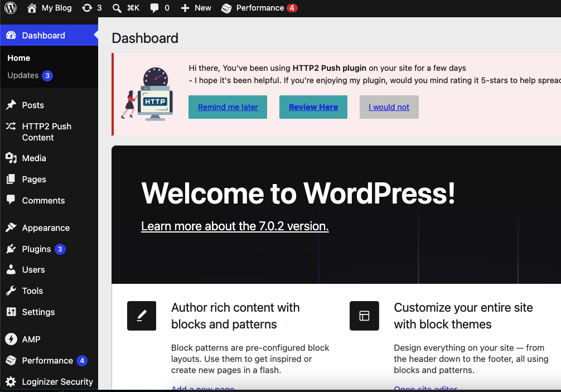Click the Settings sliders icon
Image resolution: width=561 pixels, height=392 pixels.
point(11,312)
